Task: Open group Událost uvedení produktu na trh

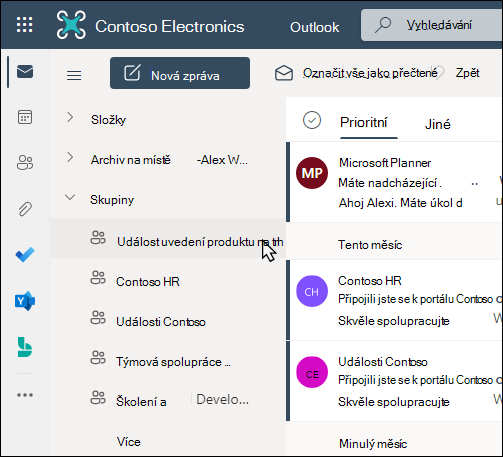Action: tap(168, 238)
